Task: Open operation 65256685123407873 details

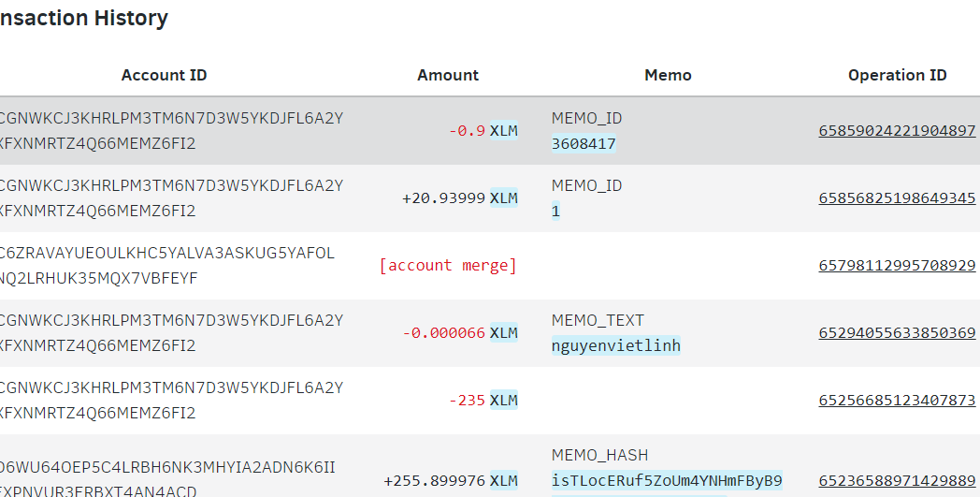Action: [897, 401]
